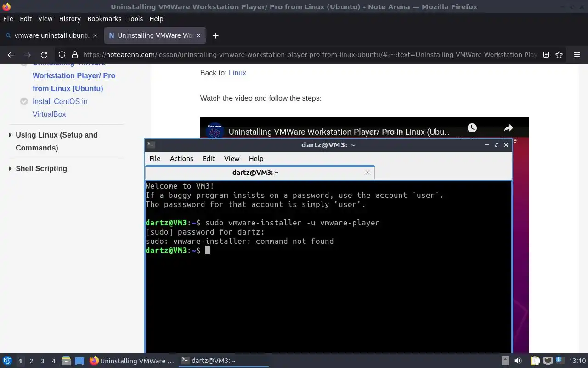Image resolution: width=588 pixels, height=368 pixels.
Task: Close the 'Uninstalling VMWare Wor' tab
Action: pyautogui.click(x=198, y=35)
